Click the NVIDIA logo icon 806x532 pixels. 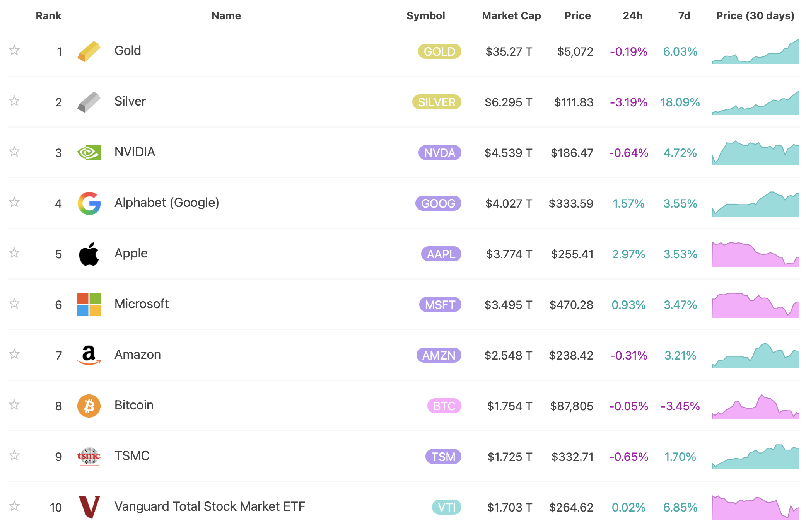89,153
